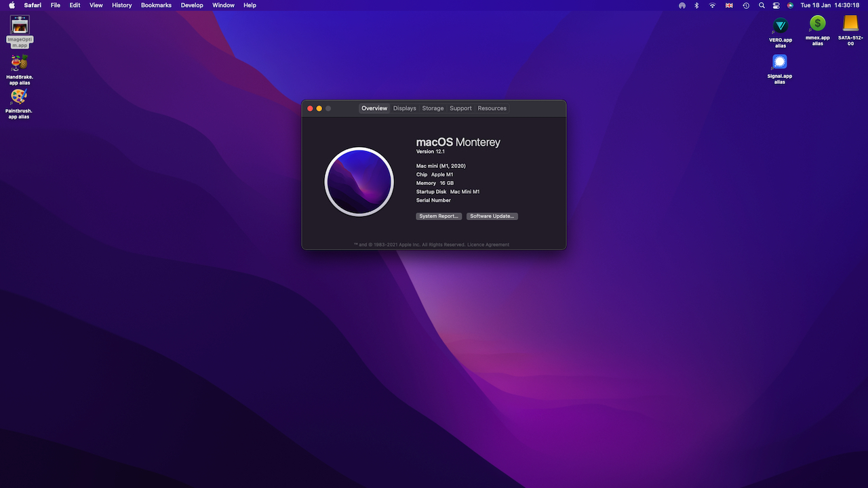This screenshot has height=488, width=868.
Task: Click the System Report... button
Action: tap(439, 216)
